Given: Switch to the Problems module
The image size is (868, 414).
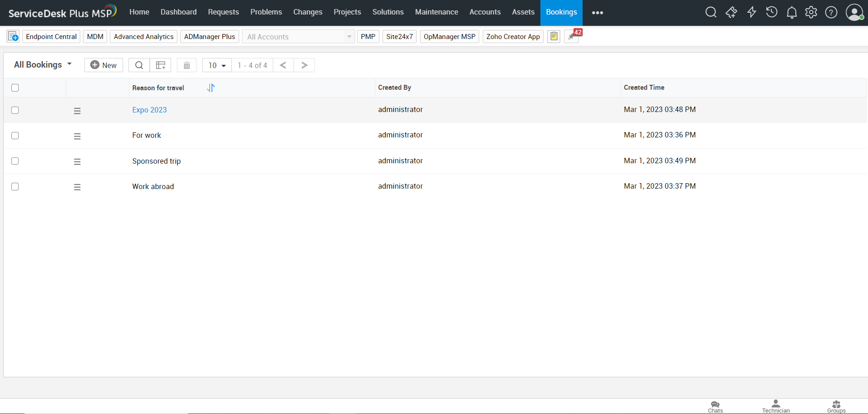Looking at the screenshot, I should [x=266, y=12].
